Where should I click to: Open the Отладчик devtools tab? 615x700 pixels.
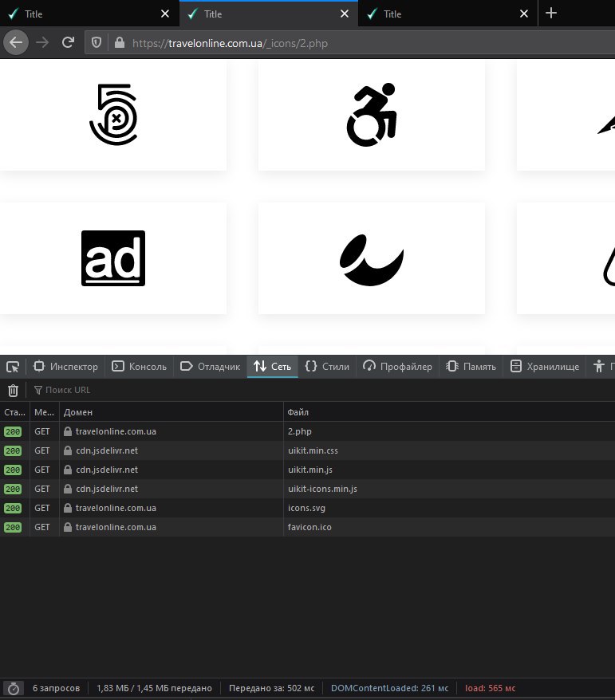click(x=210, y=367)
